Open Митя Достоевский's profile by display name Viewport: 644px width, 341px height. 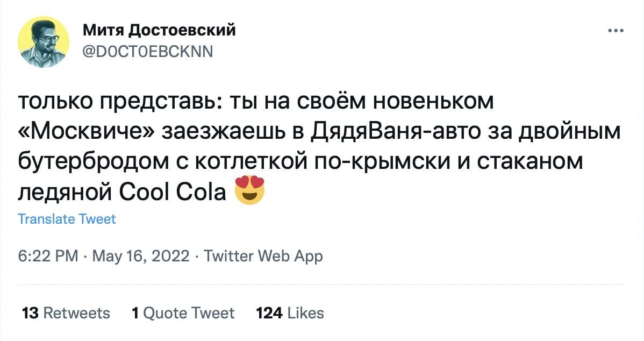(x=159, y=30)
